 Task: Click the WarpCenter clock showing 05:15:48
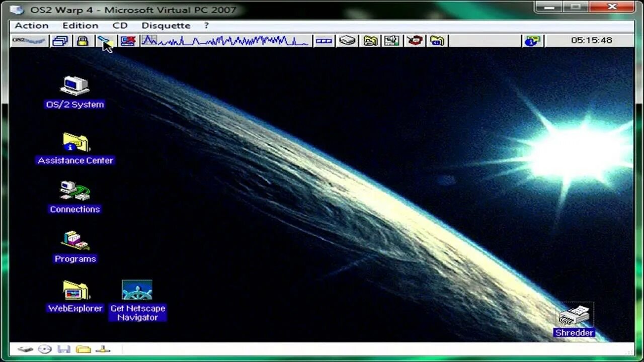[591, 40]
